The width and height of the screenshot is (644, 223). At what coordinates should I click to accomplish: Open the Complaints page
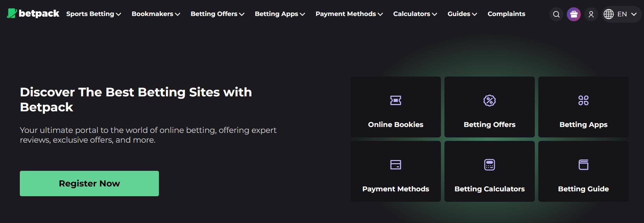point(506,14)
